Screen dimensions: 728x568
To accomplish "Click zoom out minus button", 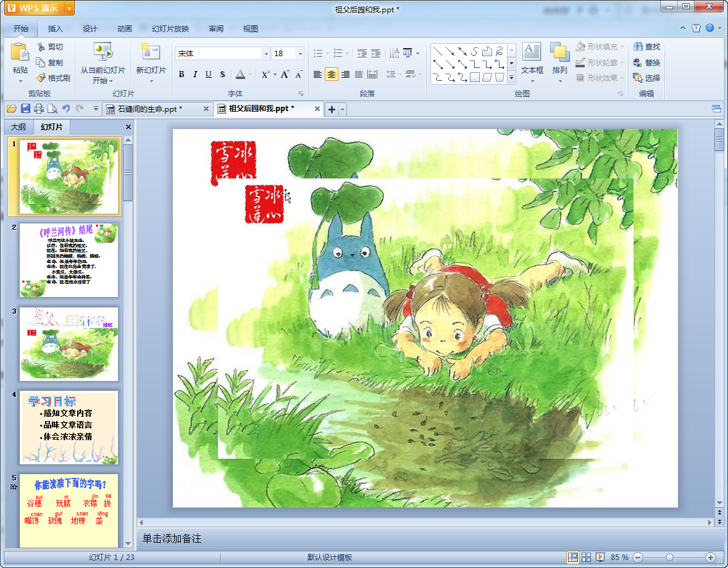I will pyautogui.click(x=638, y=557).
